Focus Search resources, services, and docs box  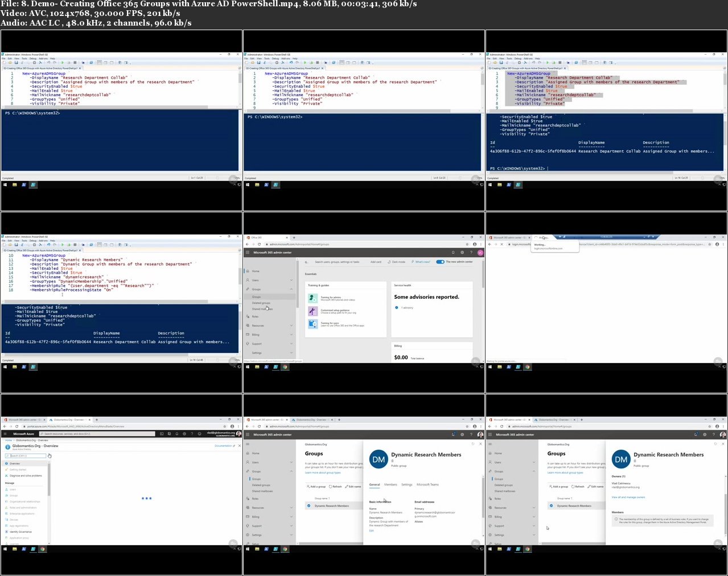pos(97,434)
